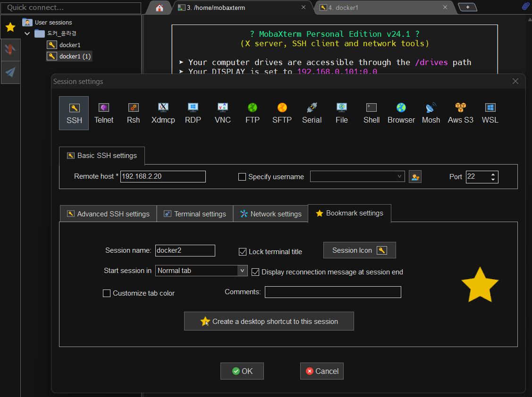
Task: Choose the Rsh session type
Action: 133,113
